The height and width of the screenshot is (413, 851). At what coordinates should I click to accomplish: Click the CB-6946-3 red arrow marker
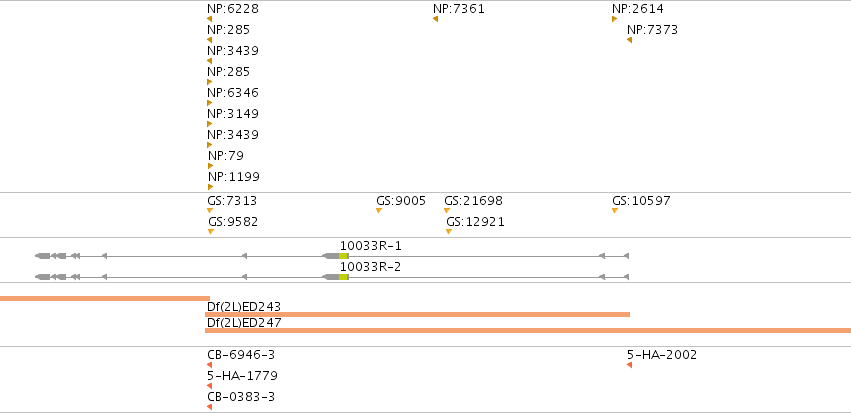click(x=209, y=365)
